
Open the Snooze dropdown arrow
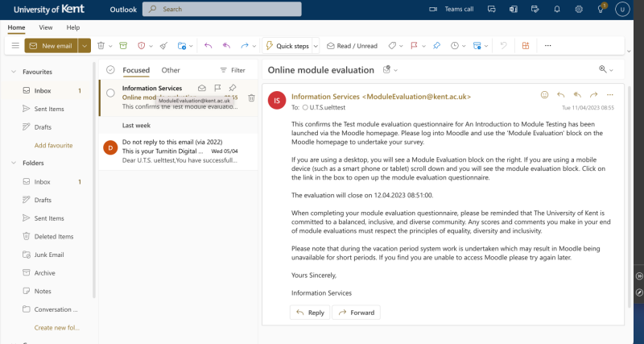pos(464,46)
